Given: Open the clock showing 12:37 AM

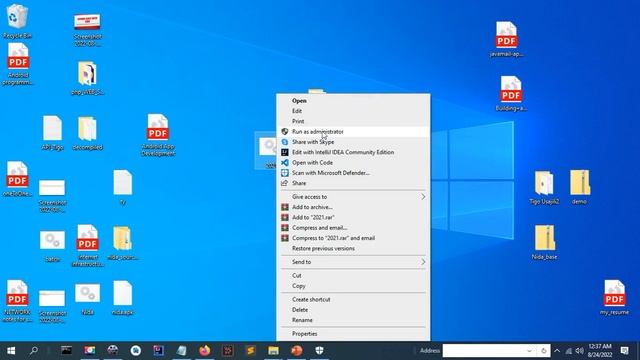Looking at the screenshot, I should point(600,351).
